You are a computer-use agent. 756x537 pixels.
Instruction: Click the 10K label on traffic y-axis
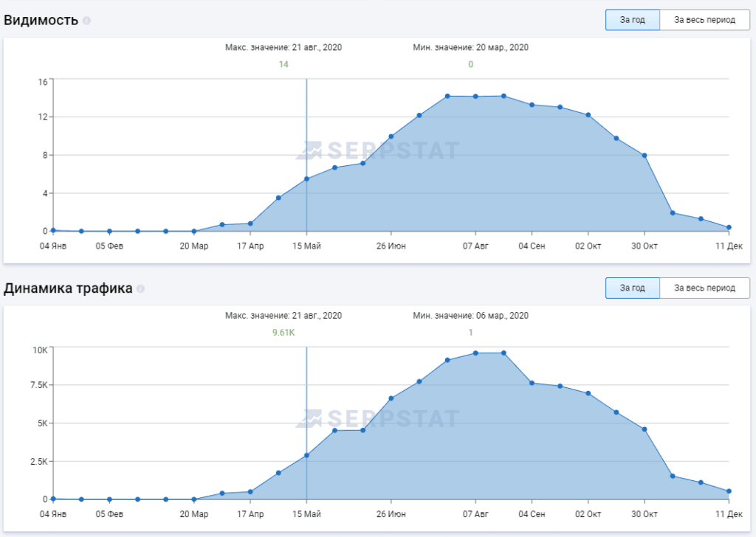pos(41,350)
